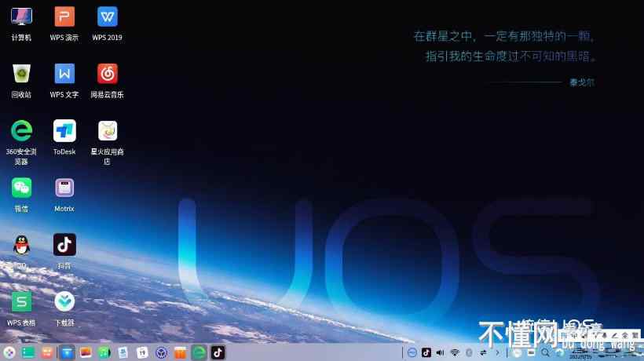The image size is (644, 361).
Task: Click the round blue tray icon
Action: pyautogui.click(x=412, y=352)
